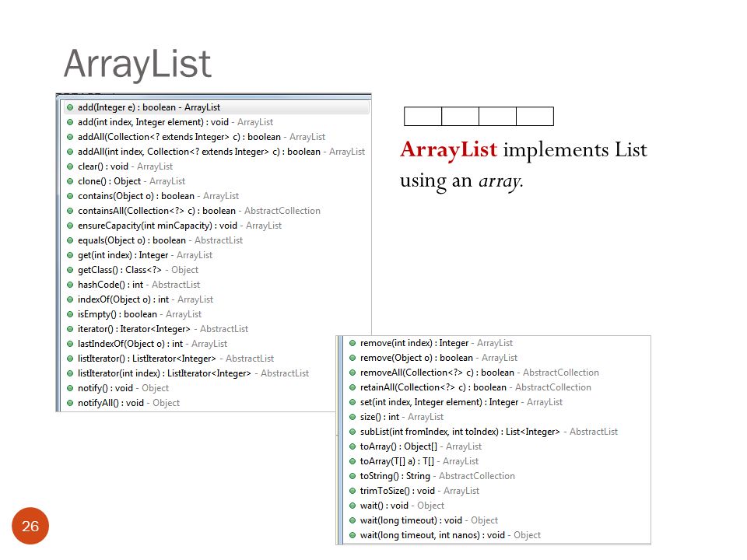
Task: Click method icon beside ensureCapacity entry
Action: tap(69, 226)
